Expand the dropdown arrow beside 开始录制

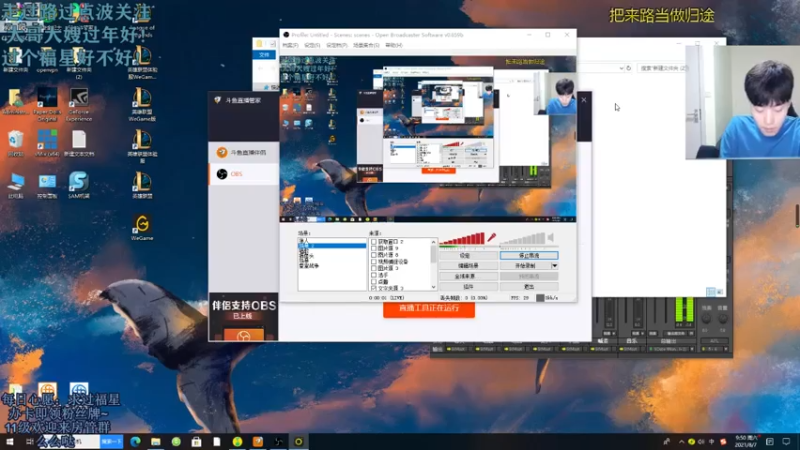pyautogui.click(x=555, y=266)
